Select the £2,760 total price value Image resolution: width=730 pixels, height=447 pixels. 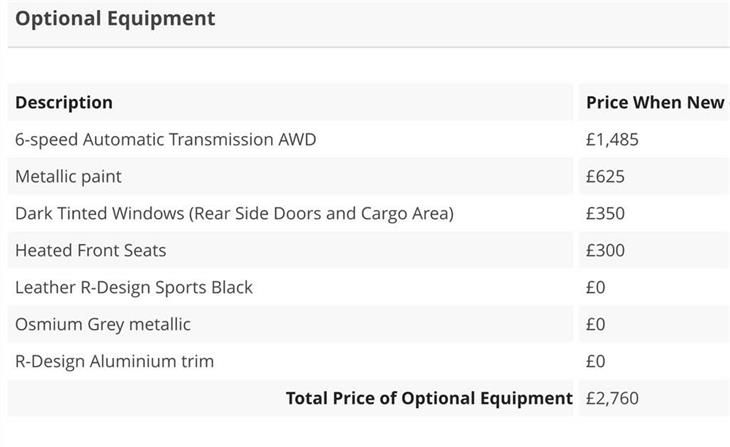tap(612, 398)
